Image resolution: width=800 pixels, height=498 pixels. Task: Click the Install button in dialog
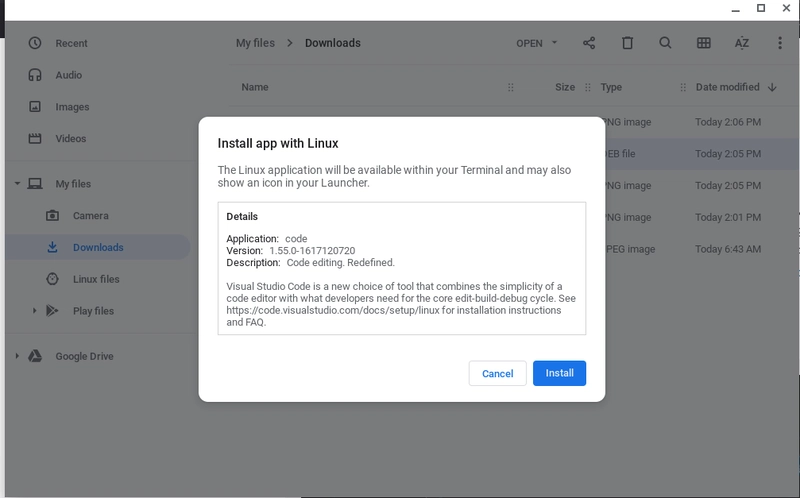(x=559, y=373)
